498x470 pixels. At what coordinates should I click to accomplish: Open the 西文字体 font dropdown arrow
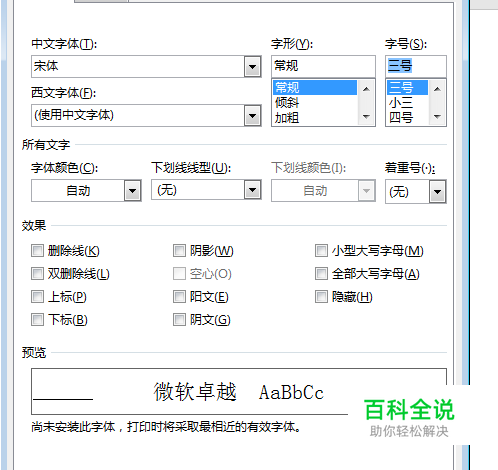(252, 116)
